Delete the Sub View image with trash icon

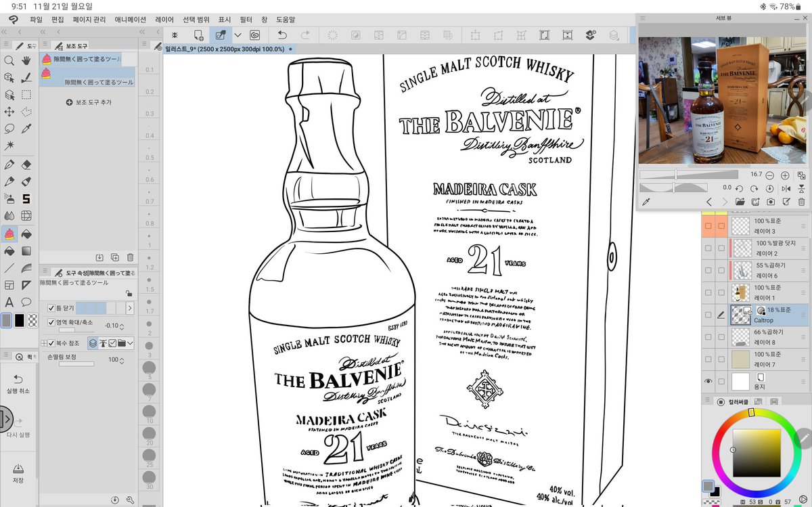pos(802,202)
